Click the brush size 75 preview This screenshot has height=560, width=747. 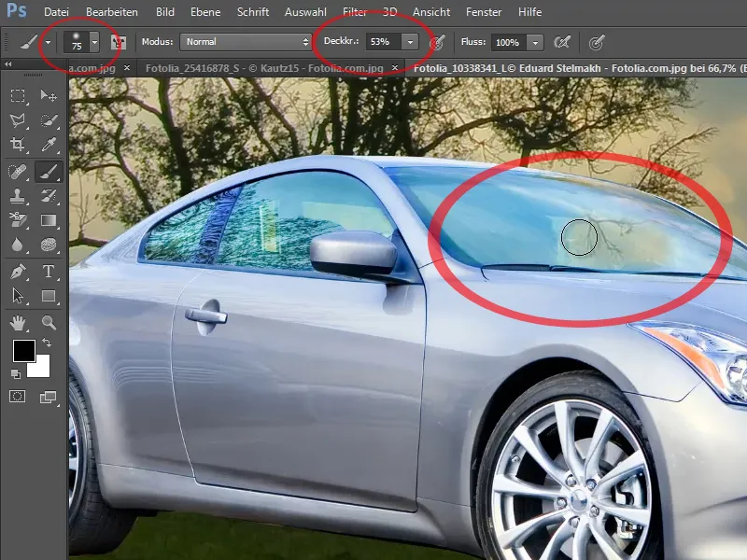tap(77, 42)
